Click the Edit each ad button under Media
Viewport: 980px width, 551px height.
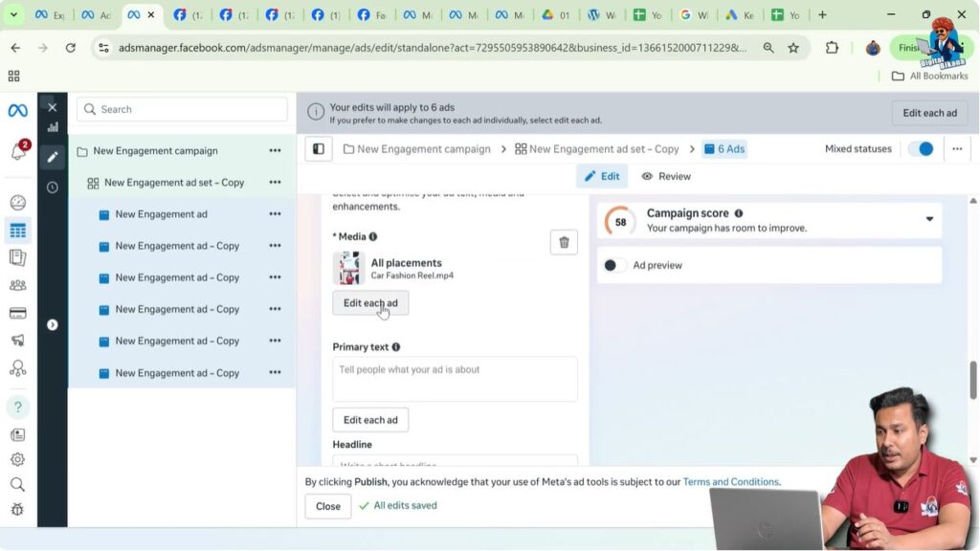click(370, 303)
